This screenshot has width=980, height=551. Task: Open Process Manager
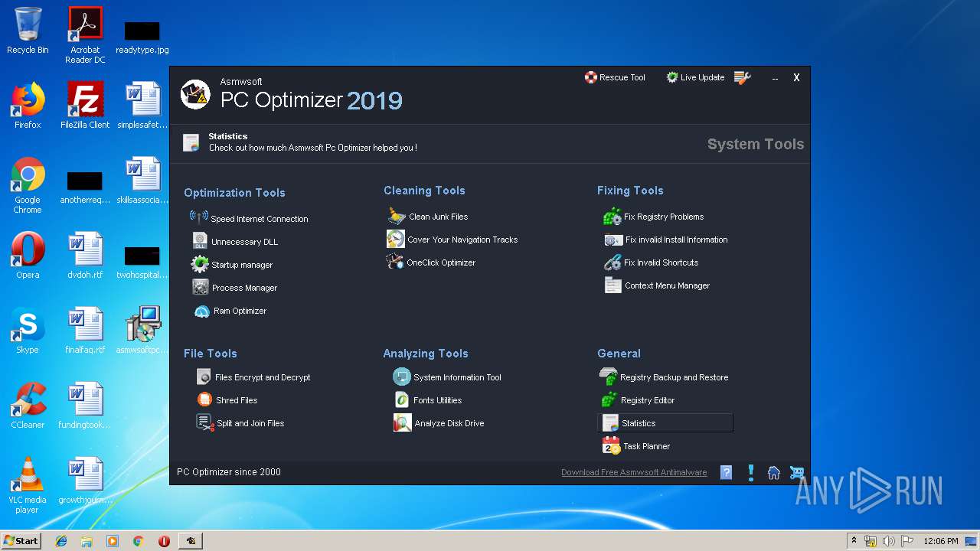[x=234, y=287]
